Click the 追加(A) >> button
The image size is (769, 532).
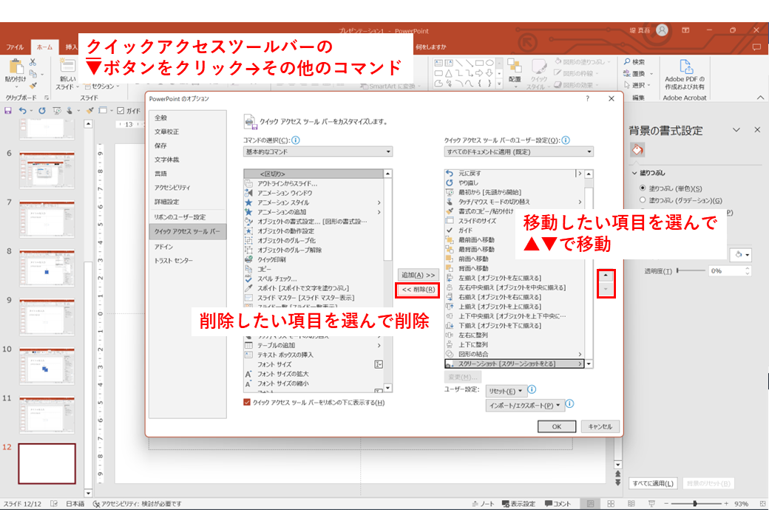(418, 276)
